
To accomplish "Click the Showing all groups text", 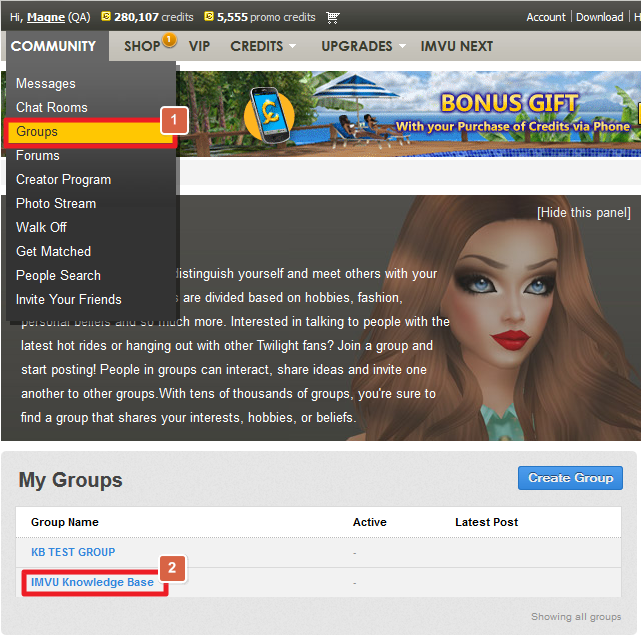I will pos(576,617).
